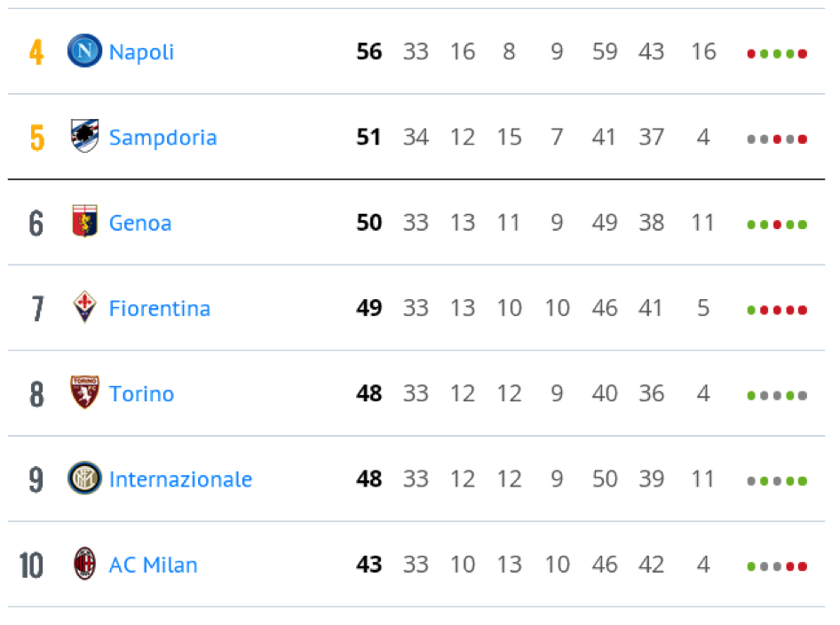Click Fiorentina's recent form dots
Viewport: 840px width, 625px height.
coord(777,310)
